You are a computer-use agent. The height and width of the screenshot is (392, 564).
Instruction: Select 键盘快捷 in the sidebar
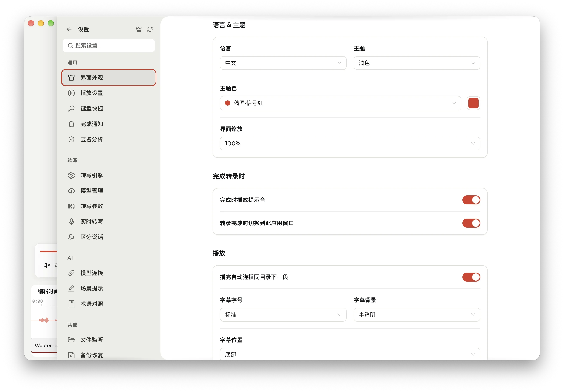tap(109, 109)
